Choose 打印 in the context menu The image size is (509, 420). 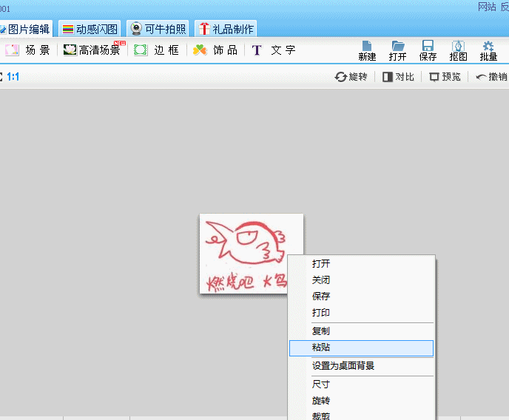[361, 313]
